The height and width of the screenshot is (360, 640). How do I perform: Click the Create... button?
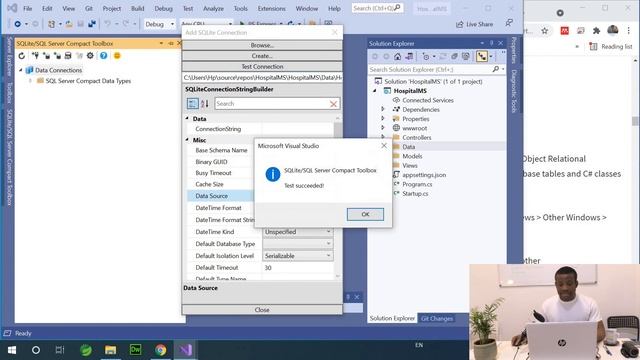[x=262, y=56]
